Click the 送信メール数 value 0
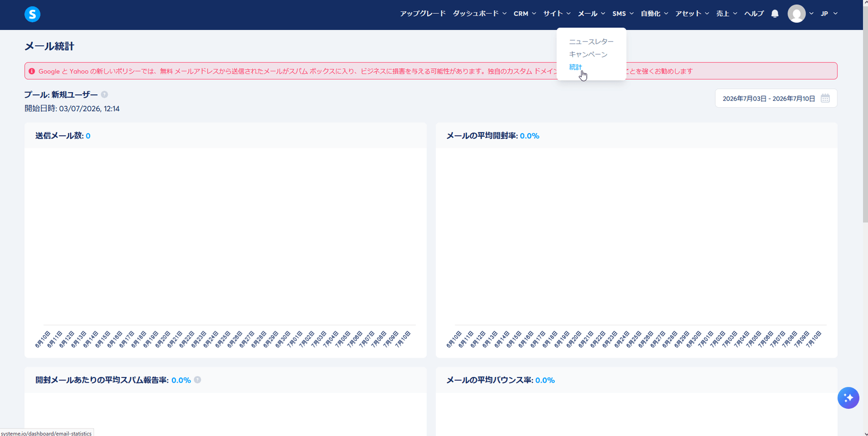Image resolution: width=868 pixels, height=436 pixels. tap(88, 136)
